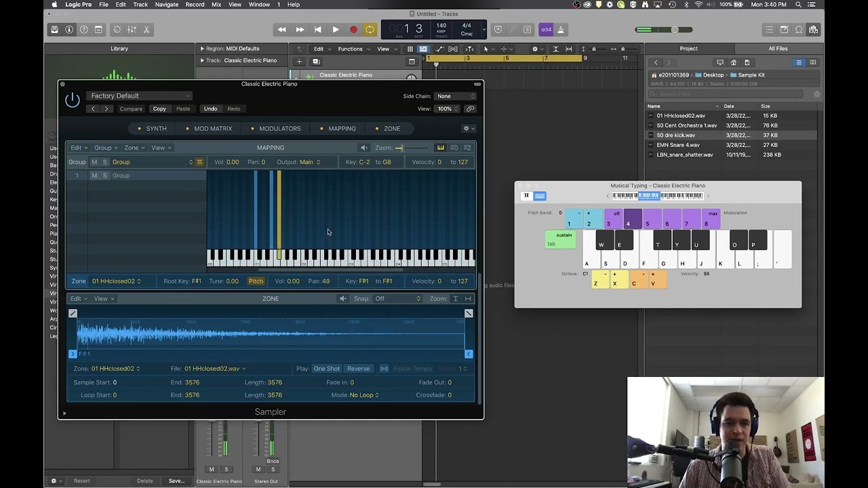Image resolution: width=868 pixels, height=488 pixels.
Task: Click Undo button in Sampler header
Action: (x=211, y=108)
